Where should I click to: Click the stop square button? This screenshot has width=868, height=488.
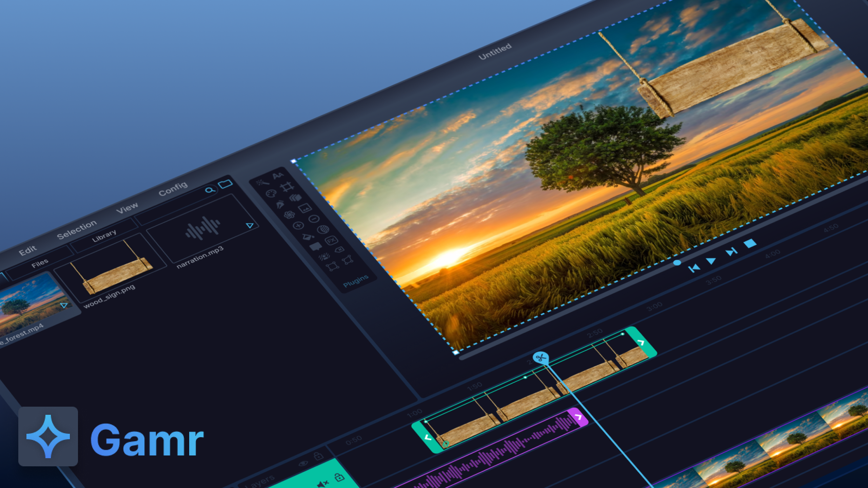[750, 243]
